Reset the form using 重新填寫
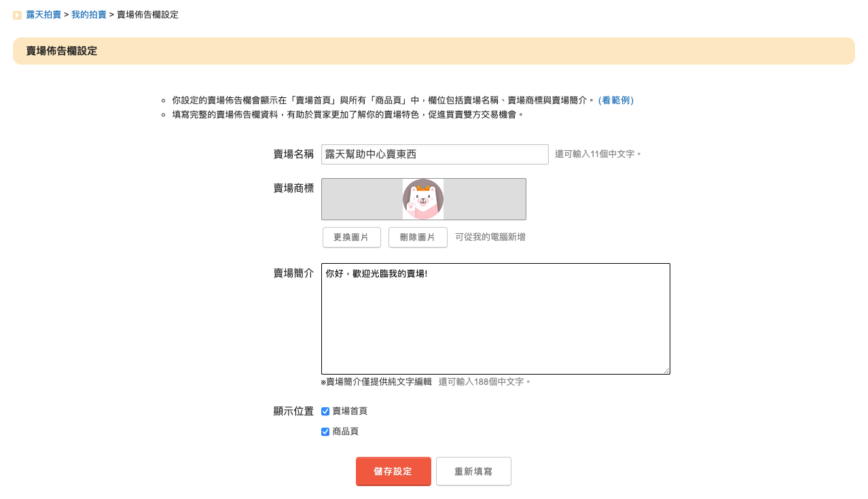The width and height of the screenshot is (868, 499). tap(473, 471)
